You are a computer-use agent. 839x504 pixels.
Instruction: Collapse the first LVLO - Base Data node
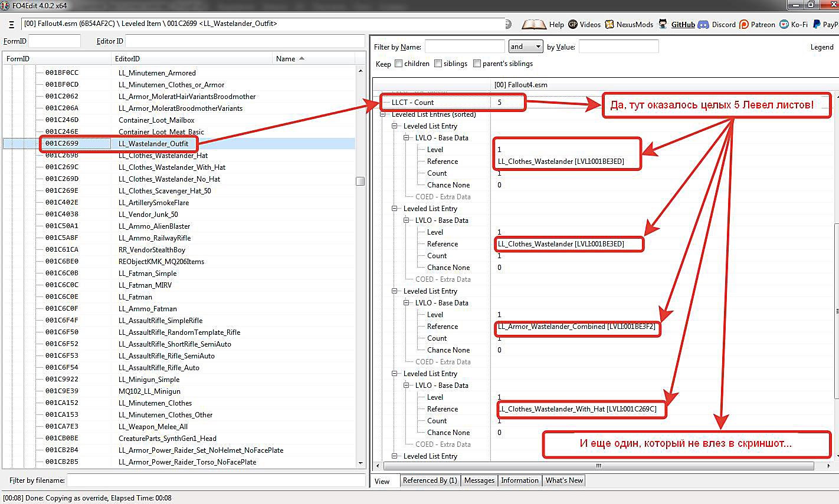[407, 138]
